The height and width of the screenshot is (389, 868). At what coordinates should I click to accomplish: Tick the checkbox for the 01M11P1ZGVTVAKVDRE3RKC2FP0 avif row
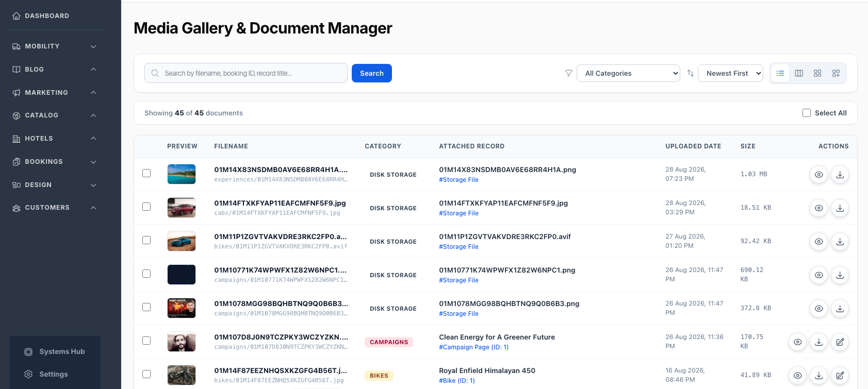tap(146, 240)
